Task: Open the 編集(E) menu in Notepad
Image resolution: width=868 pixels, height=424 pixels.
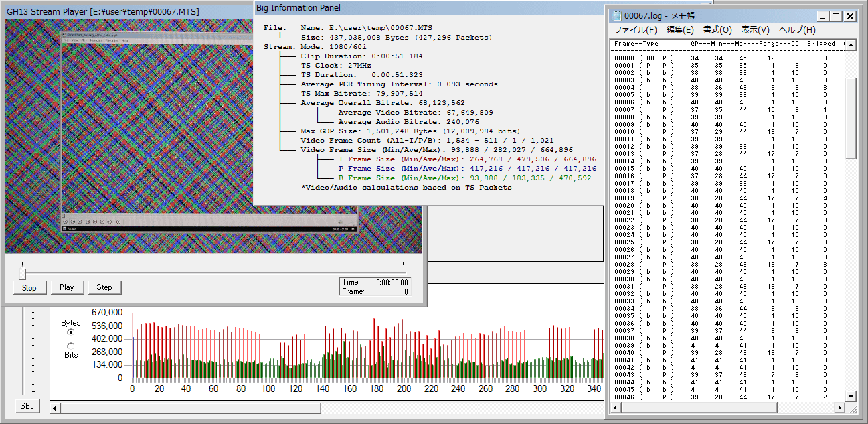Action: (680, 30)
